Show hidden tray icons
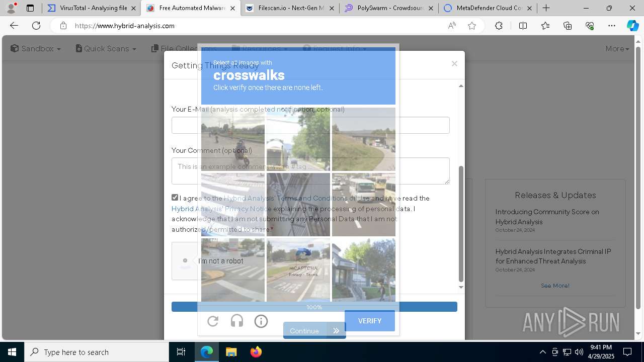The width and height of the screenshot is (644, 362). click(542, 352)
